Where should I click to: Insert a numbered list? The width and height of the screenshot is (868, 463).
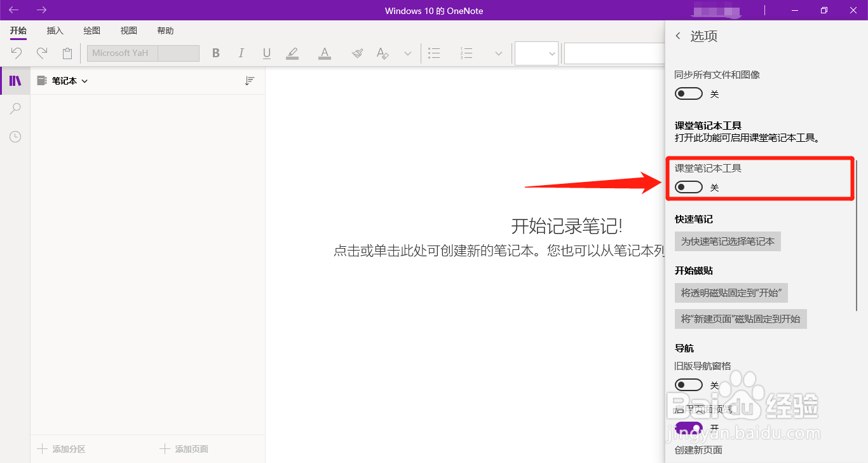pos(466,53)
